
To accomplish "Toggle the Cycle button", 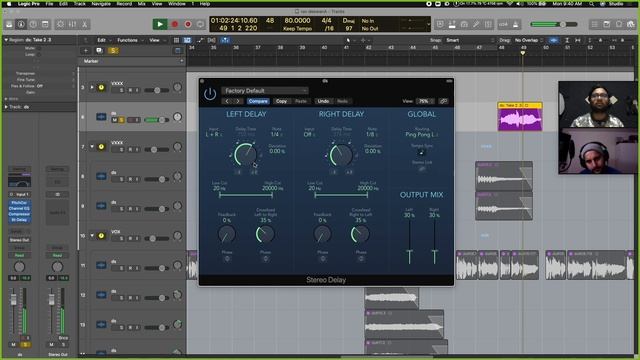I will point(200,24).
